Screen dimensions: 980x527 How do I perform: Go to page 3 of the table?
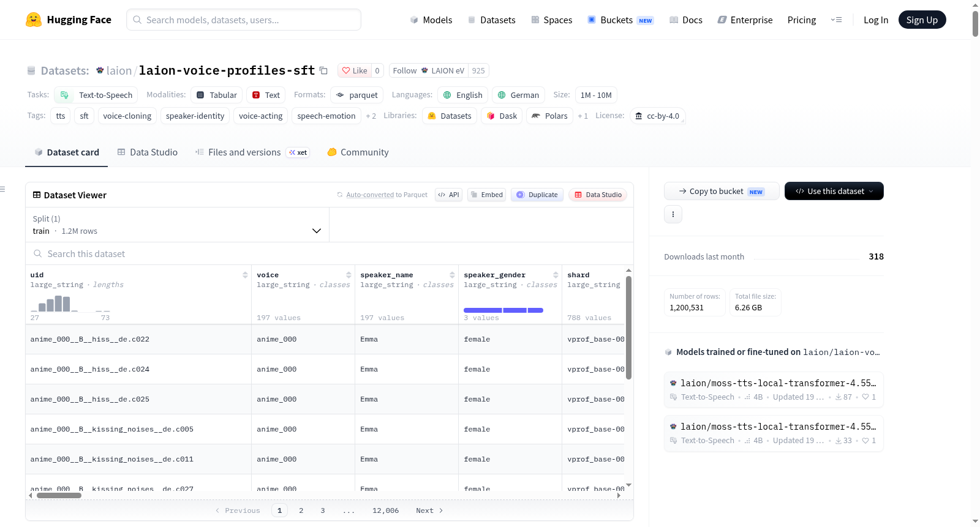point(323,510)
